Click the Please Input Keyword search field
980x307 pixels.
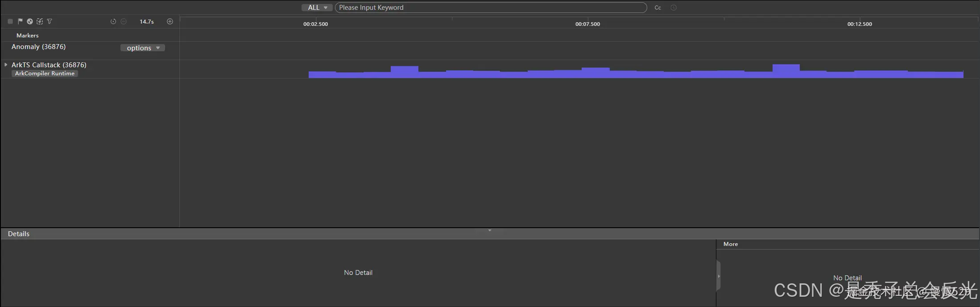pos(491,8)
